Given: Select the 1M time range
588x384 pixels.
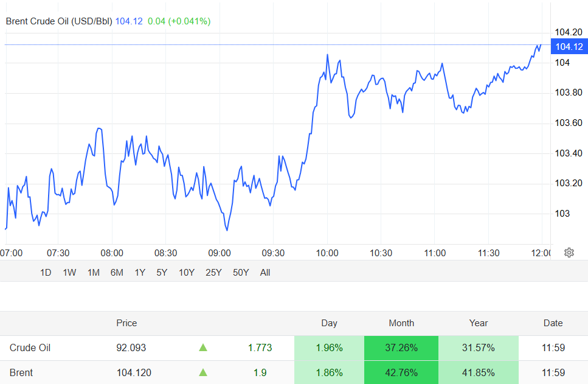Looking at the screenshot, I should tap(93, 273).
